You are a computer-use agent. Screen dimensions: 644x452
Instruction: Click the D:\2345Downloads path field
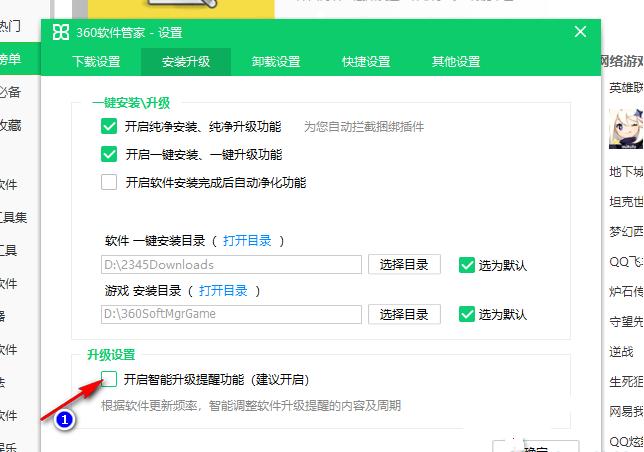click(231, 265)
